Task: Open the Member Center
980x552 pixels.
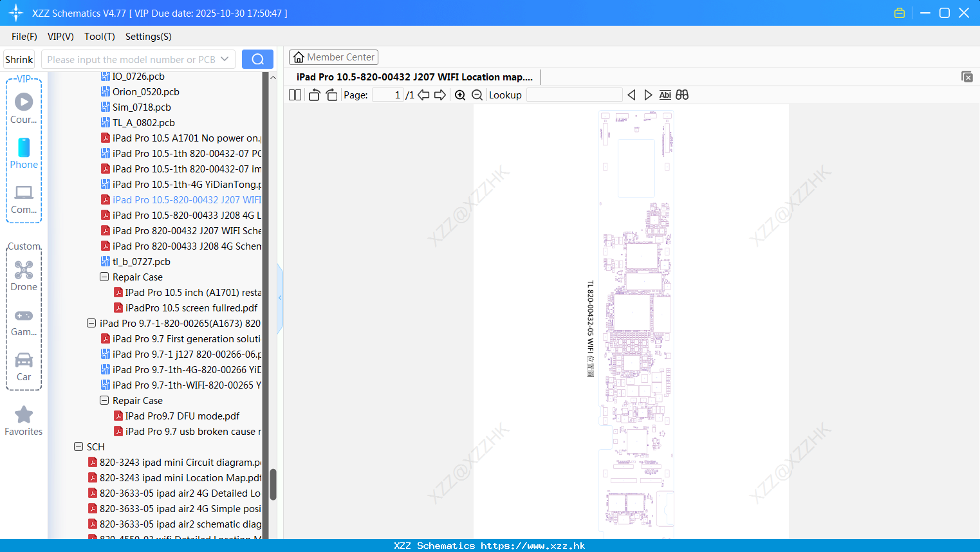Action: click(x=333, y=57)
